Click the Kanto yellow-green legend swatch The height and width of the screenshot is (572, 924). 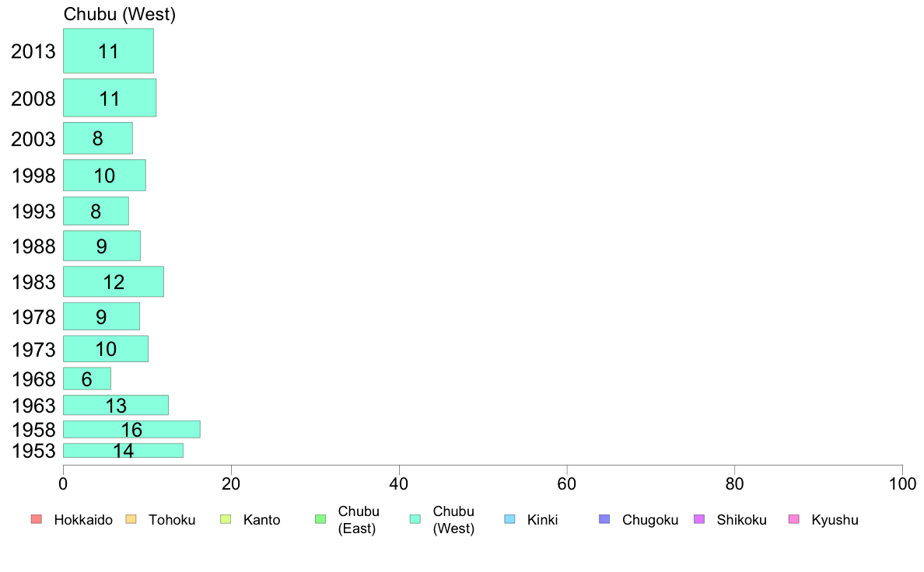(226, 519)
